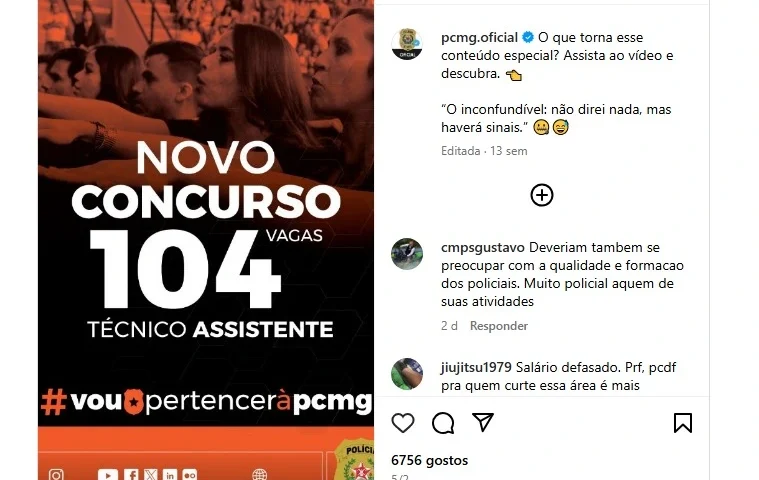
Task: Click the Facebook icon on the poster
Action: (131, 475)
